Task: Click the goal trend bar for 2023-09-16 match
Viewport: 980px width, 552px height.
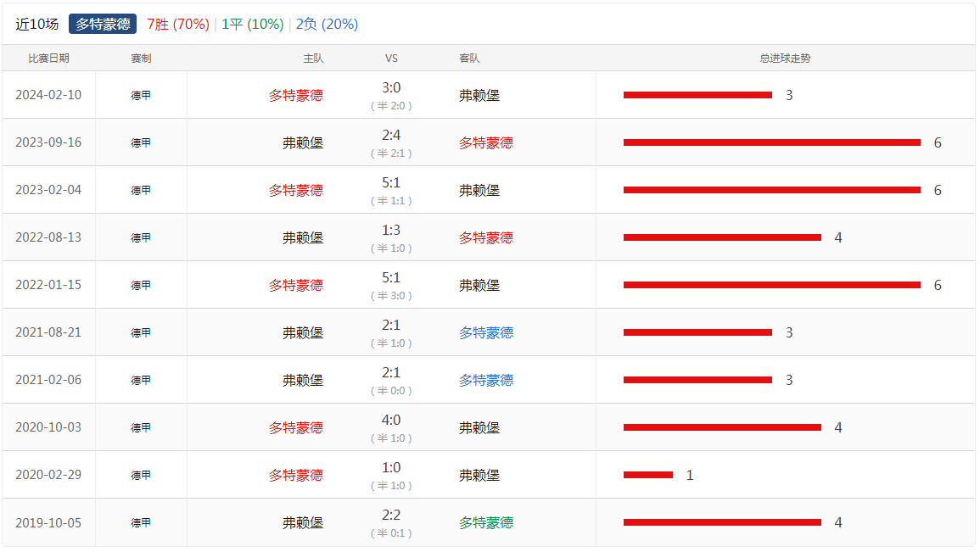Action: click(772, 142)
